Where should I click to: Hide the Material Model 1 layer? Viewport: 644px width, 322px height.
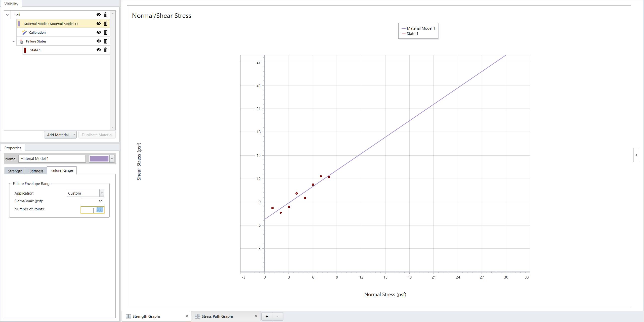coord(99,23)
